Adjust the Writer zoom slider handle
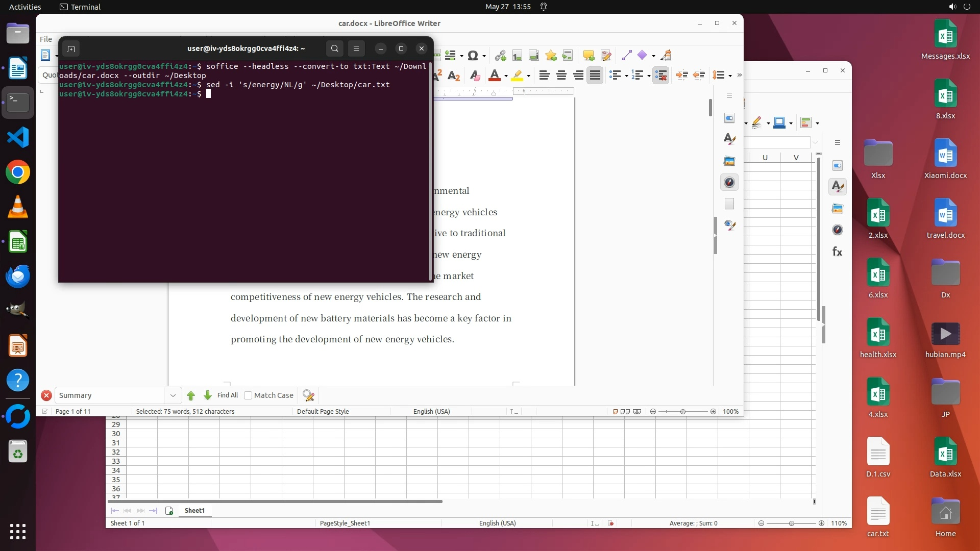Viewport: 980px width, 551px height. [682, 412]
